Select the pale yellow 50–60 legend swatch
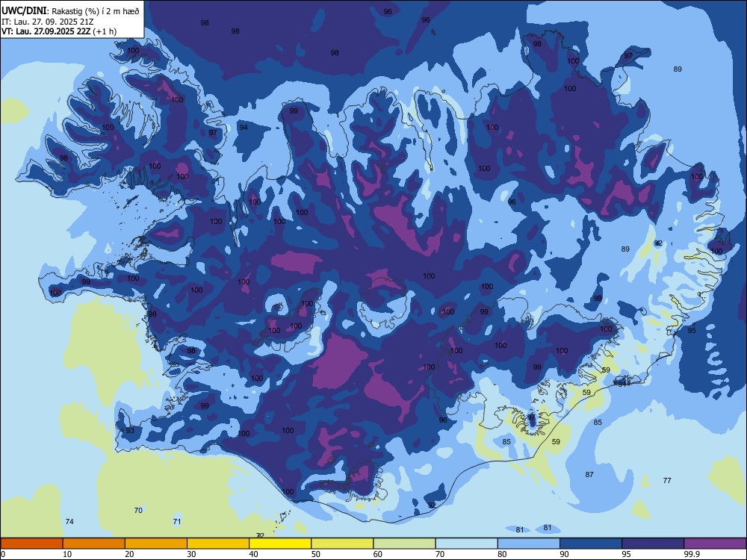Viewport: 747px width, 560px height. pyautogui.click(x=342, y=544)
